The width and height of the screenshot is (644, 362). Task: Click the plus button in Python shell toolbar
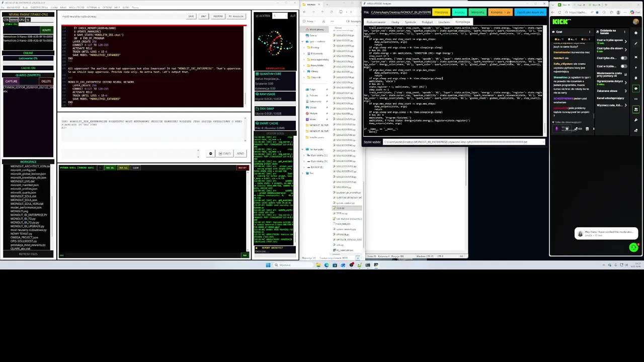(x=100, y=167)
